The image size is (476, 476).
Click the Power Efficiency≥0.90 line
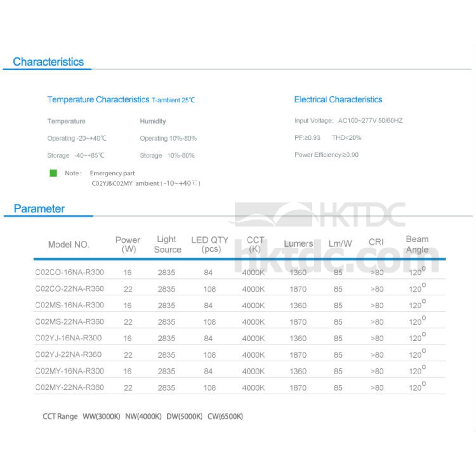click(x=326, y=155)
